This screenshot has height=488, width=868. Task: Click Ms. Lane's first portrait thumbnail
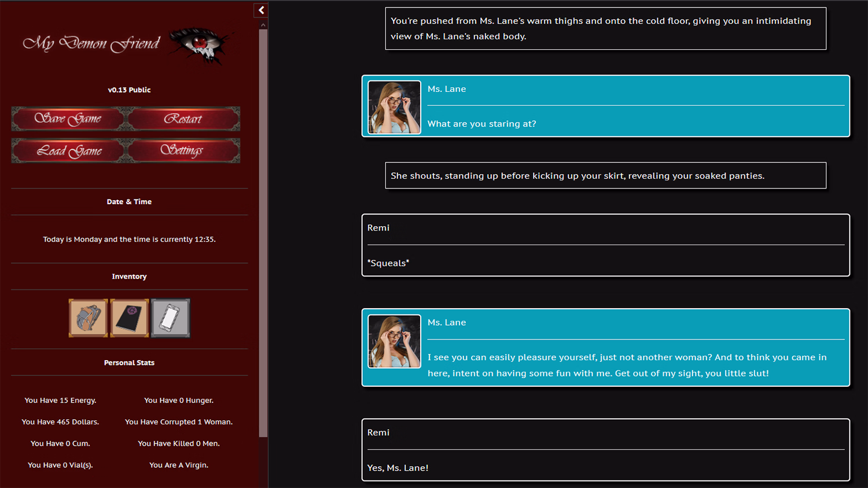click(x=395, y=108)
